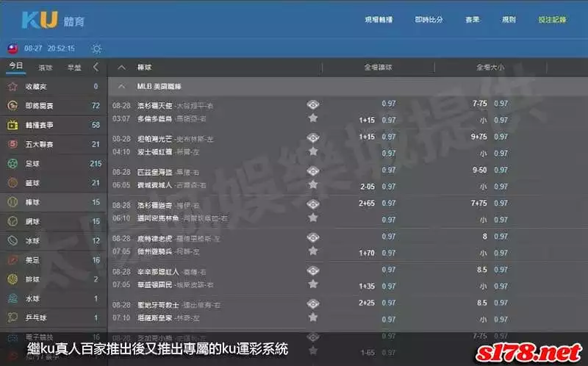This screenshot has height=366, width=588.
Task: Bet over 9+75 on 坦帕灣光芒 game
Action: click(x=490, y=137)
